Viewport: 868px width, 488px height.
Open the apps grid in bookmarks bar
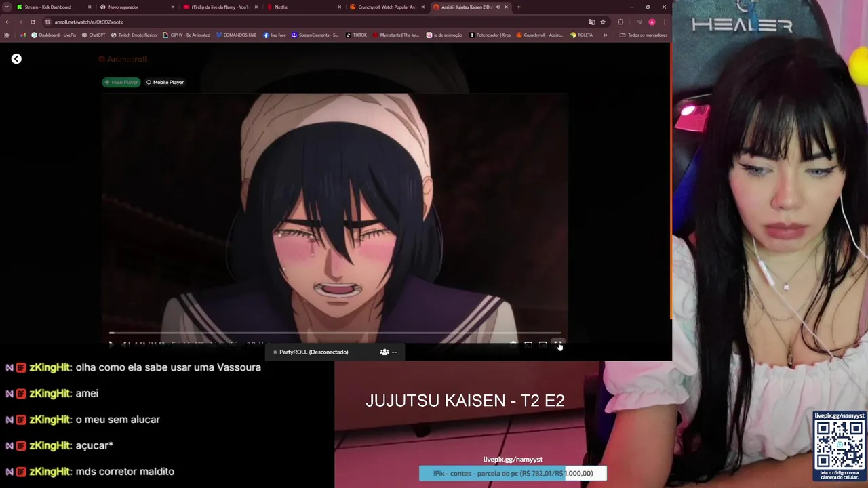[x=7, y=35]
